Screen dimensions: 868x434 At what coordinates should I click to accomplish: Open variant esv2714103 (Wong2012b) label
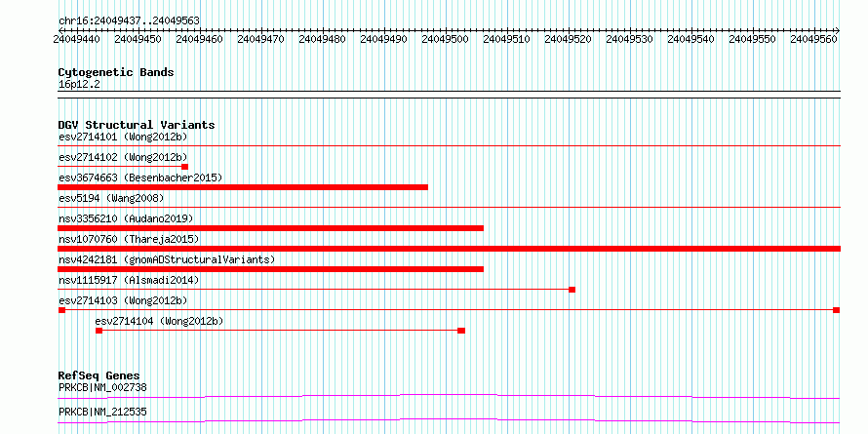pyautogui.click(x=123, y=300)
